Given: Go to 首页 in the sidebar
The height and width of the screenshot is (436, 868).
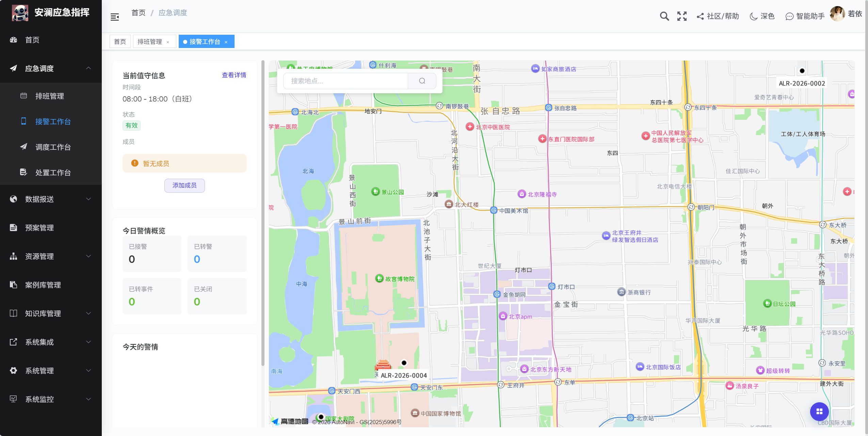Looking at the screenshot, I should pos(51,40).
